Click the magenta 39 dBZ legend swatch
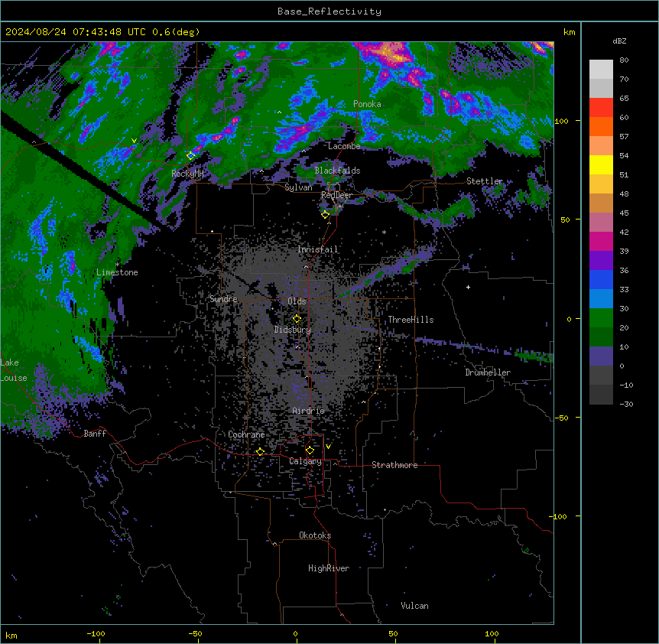 (601, 241)
